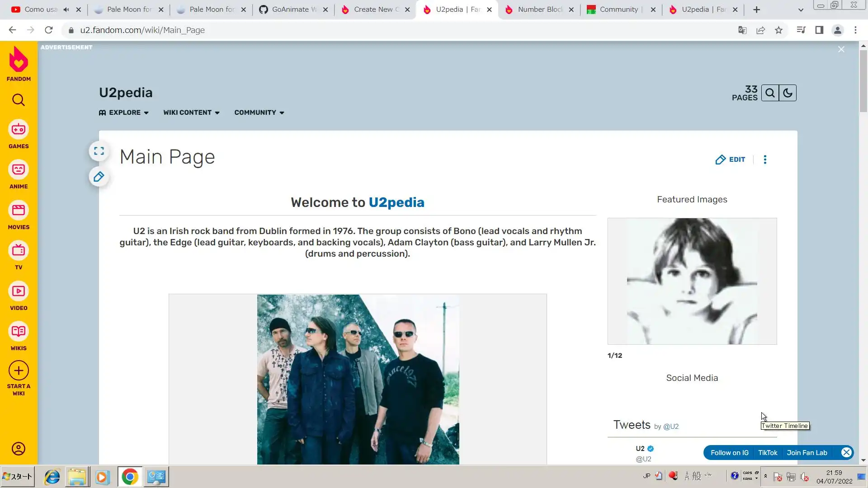Click the U2pedia welcome link
Image resolution: width=868 pixels, height=488 pixels.
point(396,202)
